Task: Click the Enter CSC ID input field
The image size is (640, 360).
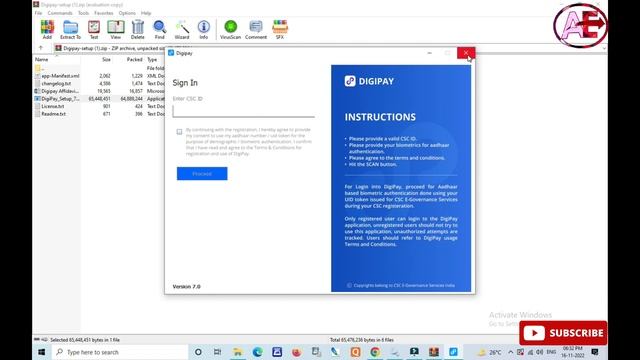Action: coord(243,111)
